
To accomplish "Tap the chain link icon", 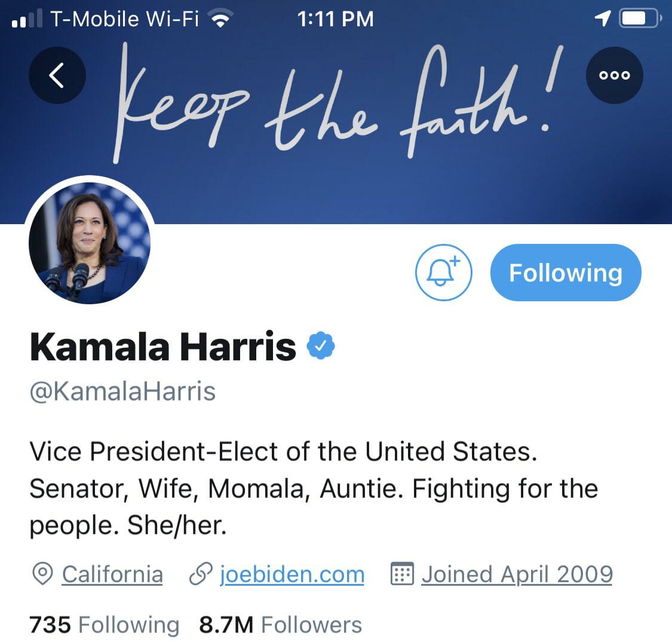I will (x=201, y=574).
